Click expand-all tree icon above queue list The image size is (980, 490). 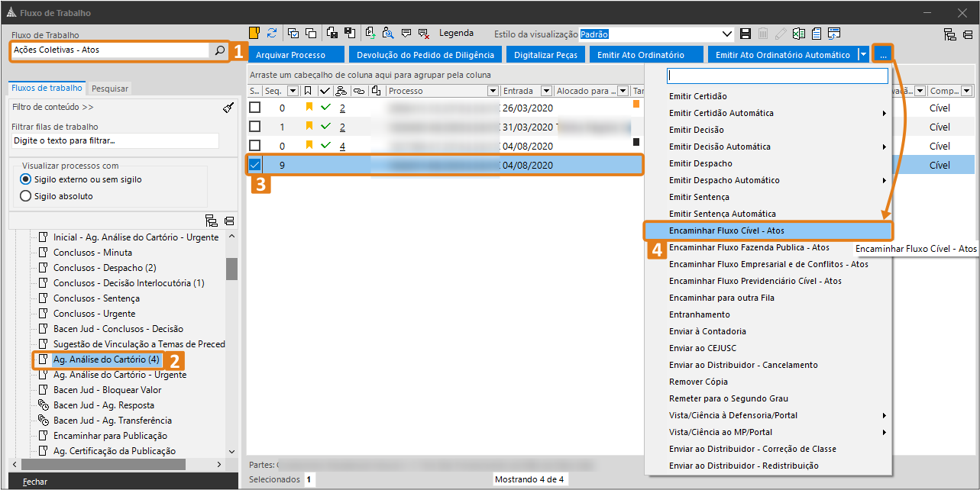pos(212,221)
